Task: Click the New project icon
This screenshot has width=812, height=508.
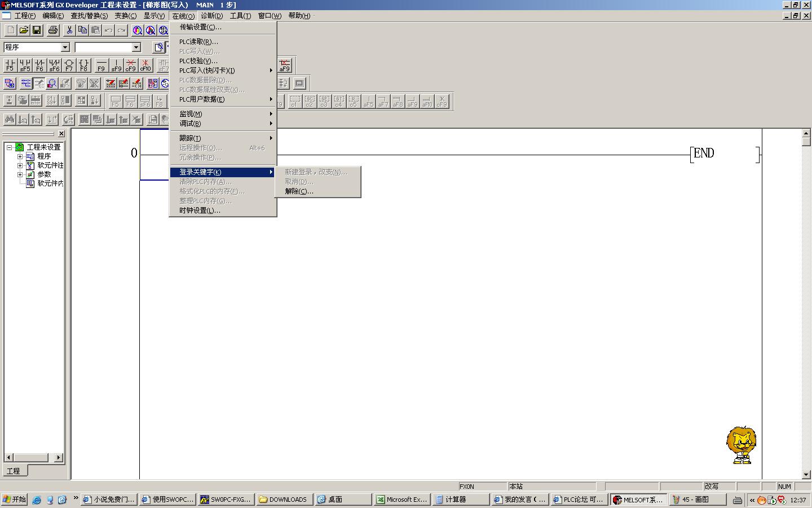Action: 10,30
